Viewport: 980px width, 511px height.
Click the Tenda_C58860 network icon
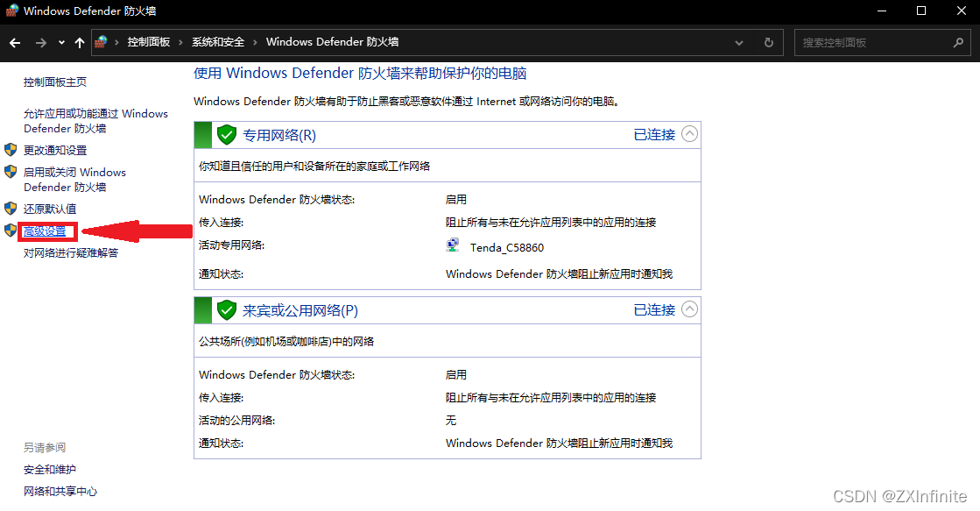tap(453, 245)
